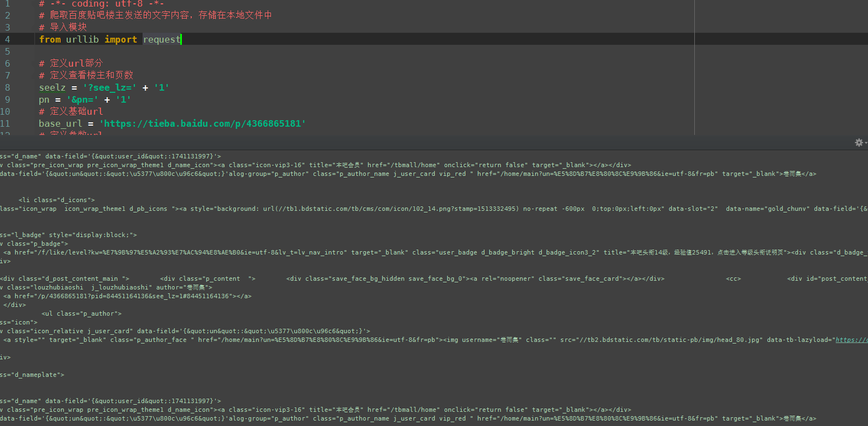Click line number 4 in the gutter
Image resolution: width=868 pixels, height=426 pixels.
point(7,39)
